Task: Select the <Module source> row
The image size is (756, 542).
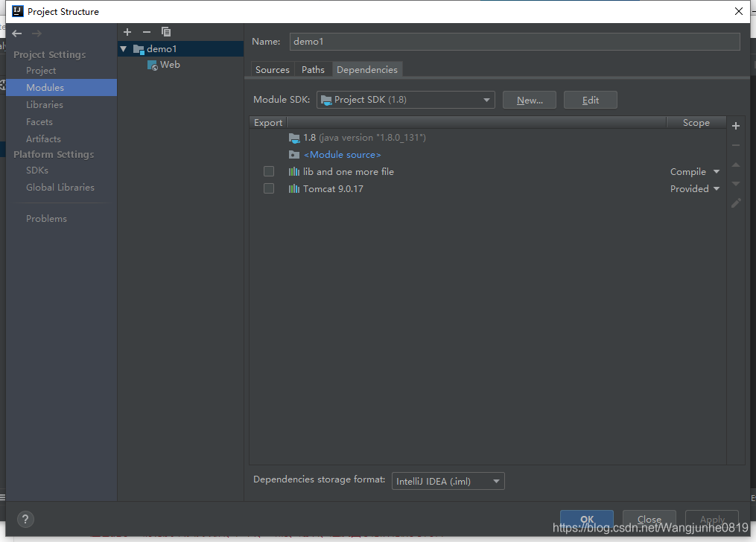Action: (488, 155)
